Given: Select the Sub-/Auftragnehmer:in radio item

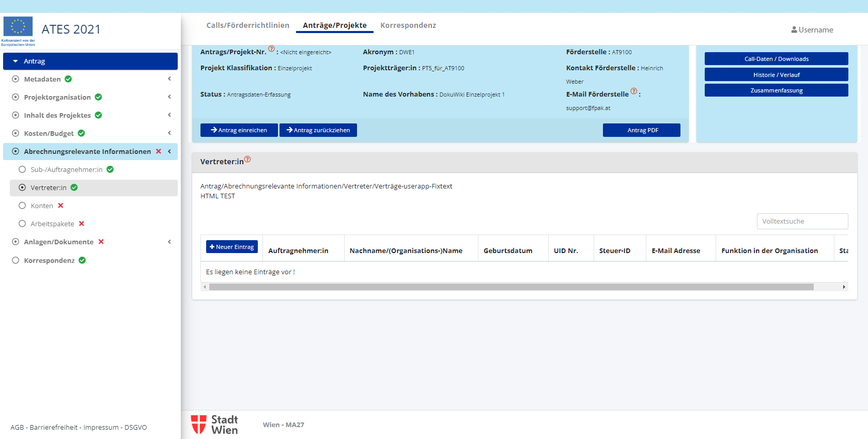Looking at the screenshot, I should pyautogui.click(x=22, y=169).
